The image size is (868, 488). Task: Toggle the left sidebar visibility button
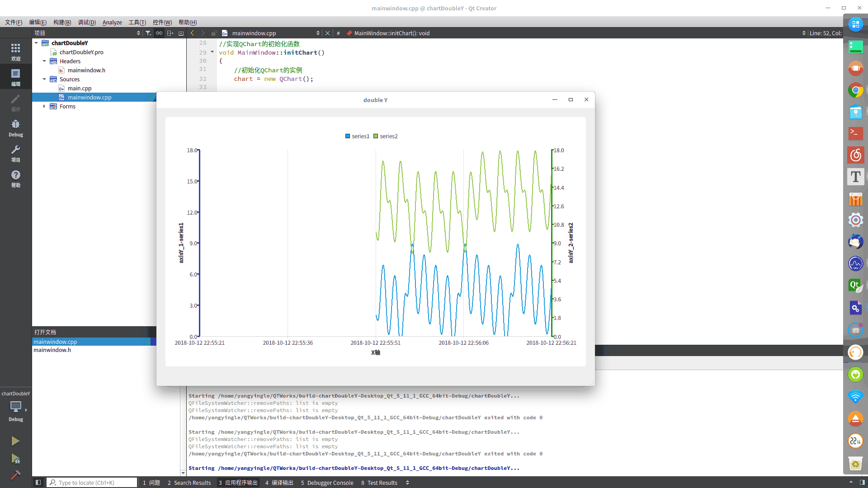coord(38,483)
